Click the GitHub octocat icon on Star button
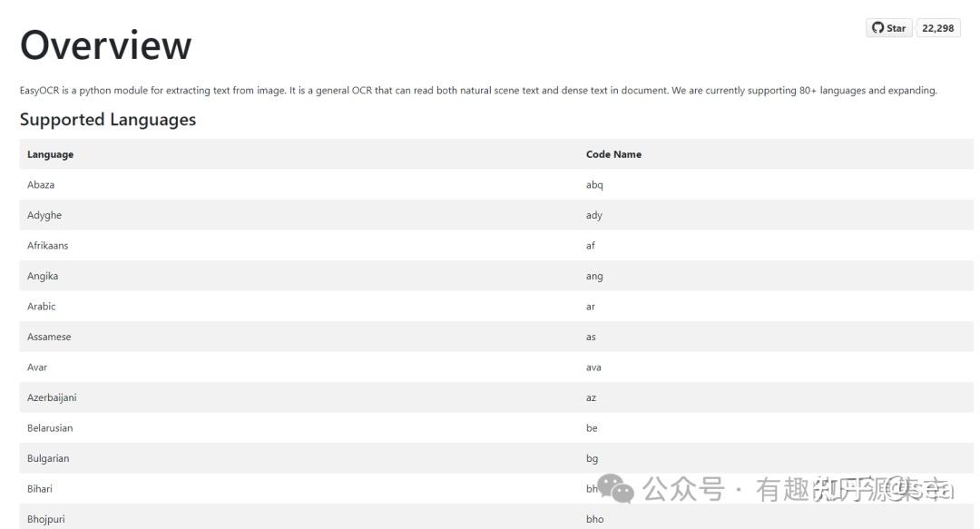This screenshot has height=529, width=980. 877,27
